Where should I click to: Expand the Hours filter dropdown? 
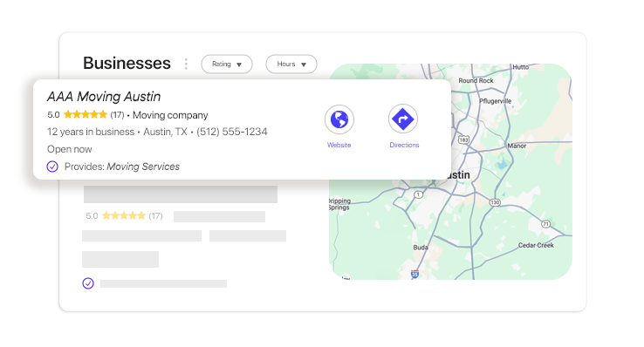(x=291, y=65)
